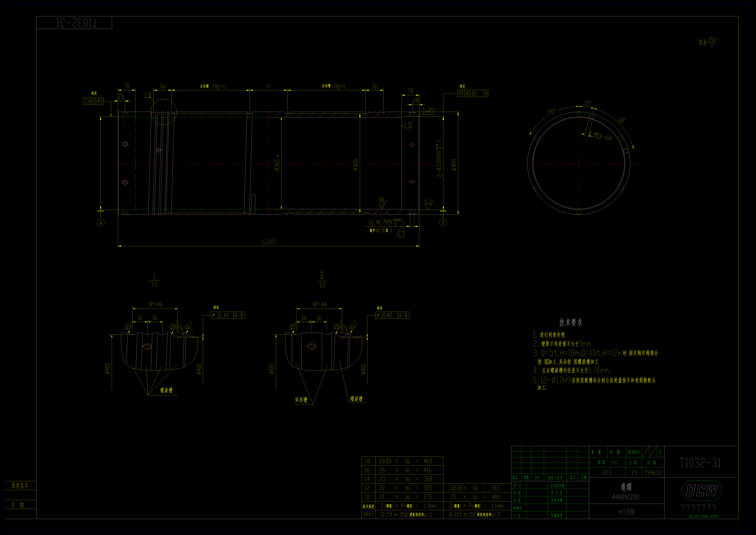Click the "ø0.06" concentricity tolerance frame
Screen dimensions: 756x535
click(473, 93)
